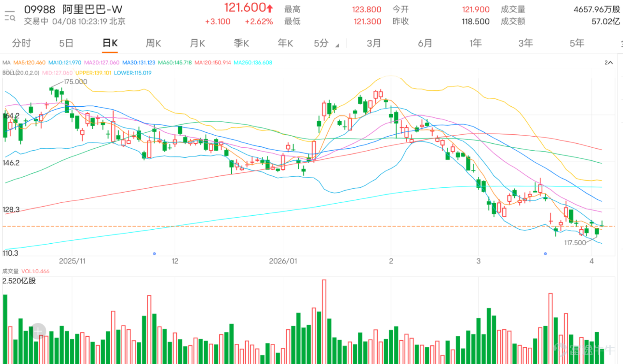
Task: Click the blue event dot near December
Action: [155, 253]
